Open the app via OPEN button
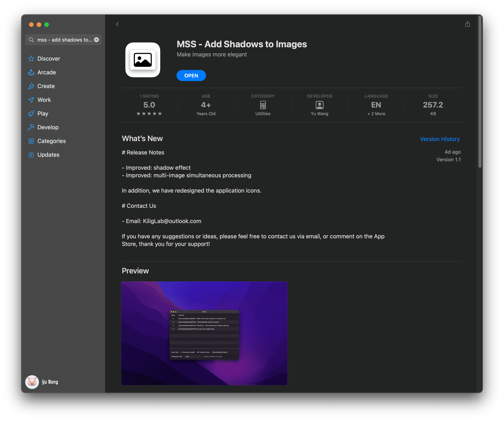Screen dimensions: 504x421 [x=191, y=75]
